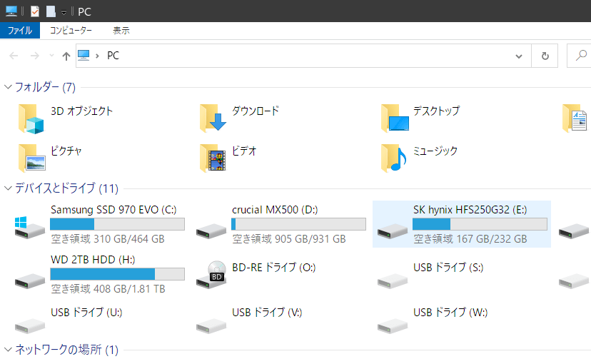Select the Documents folder icon at right edge

(575, 118)
